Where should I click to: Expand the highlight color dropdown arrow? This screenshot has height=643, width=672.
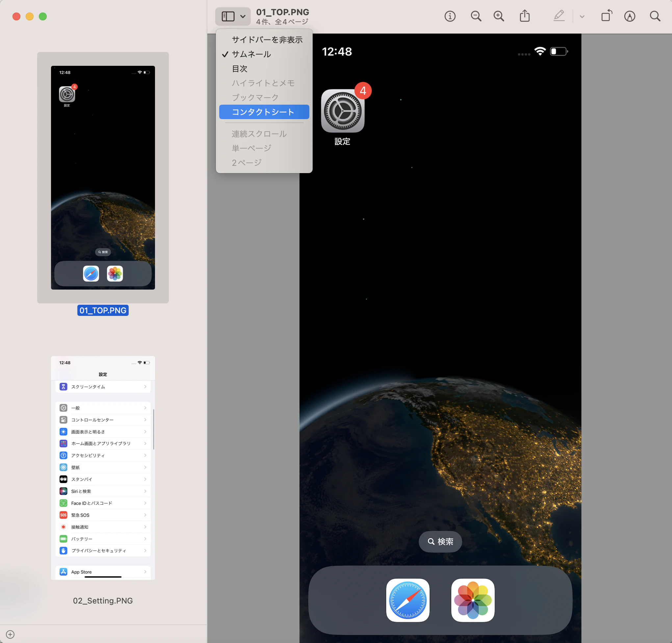point(582,16)
